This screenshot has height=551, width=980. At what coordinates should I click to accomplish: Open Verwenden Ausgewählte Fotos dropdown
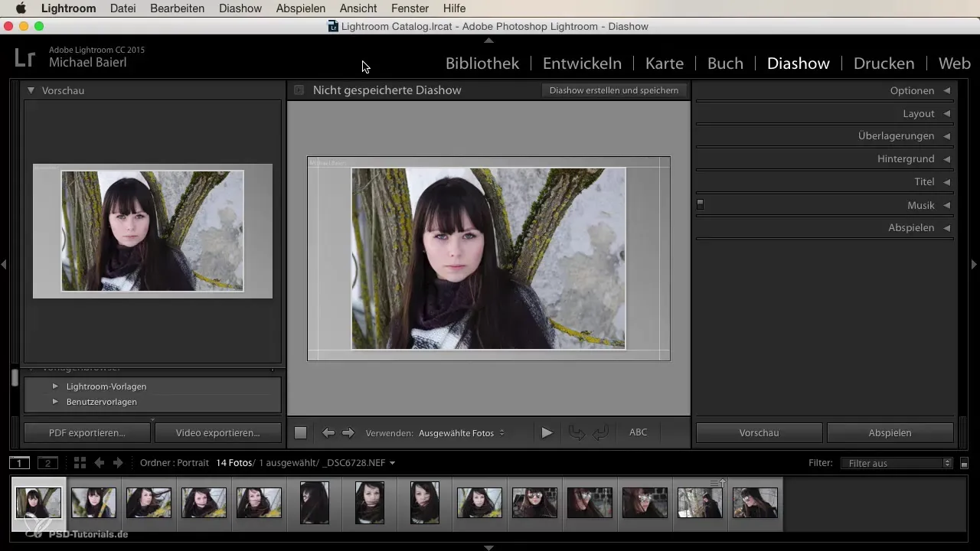tap(462, 433)
